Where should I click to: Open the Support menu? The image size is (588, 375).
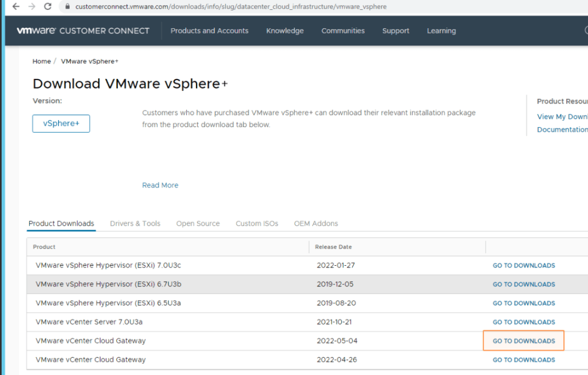click(x=395, y=31)
